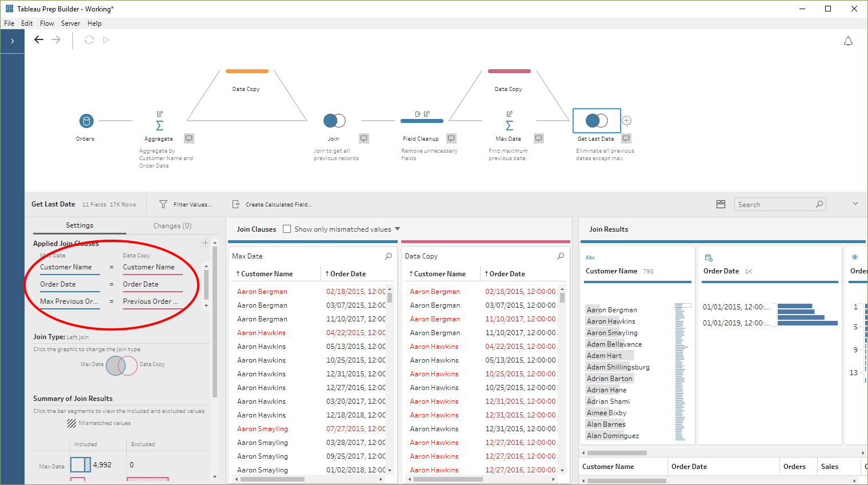Viewport: 868px width, 485px height.
Task: Open the description icon beside Field Cleanup
Action: [x=451, y=138]
